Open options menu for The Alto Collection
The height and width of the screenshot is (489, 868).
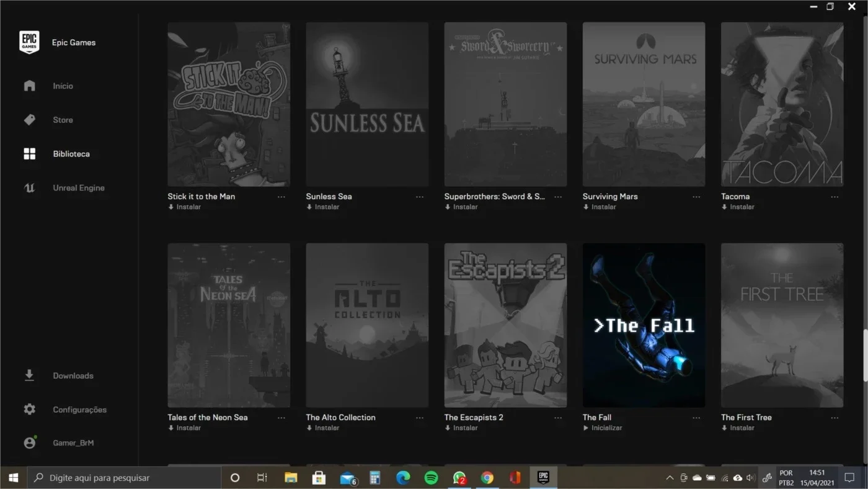(420, 418)
